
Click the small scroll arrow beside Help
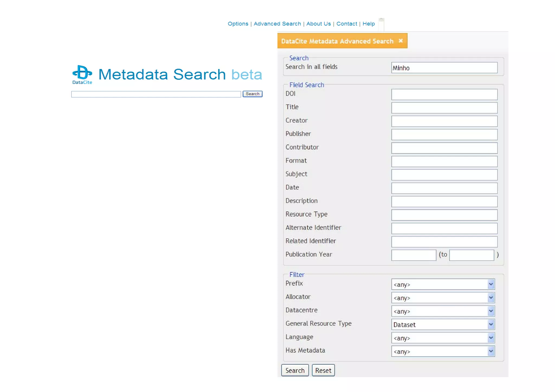[x=381, y=20]
